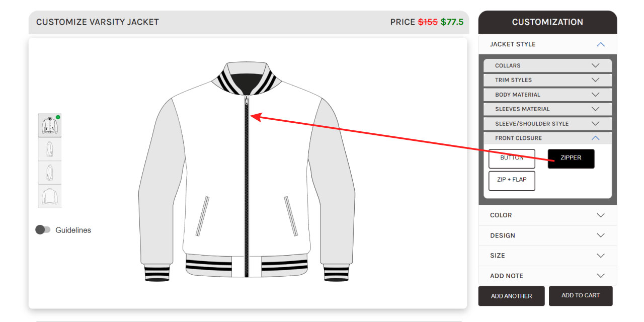Screen dimensions: 644x322
Task: Select the front view jacket thumbnail
Action: coord(50,125)
